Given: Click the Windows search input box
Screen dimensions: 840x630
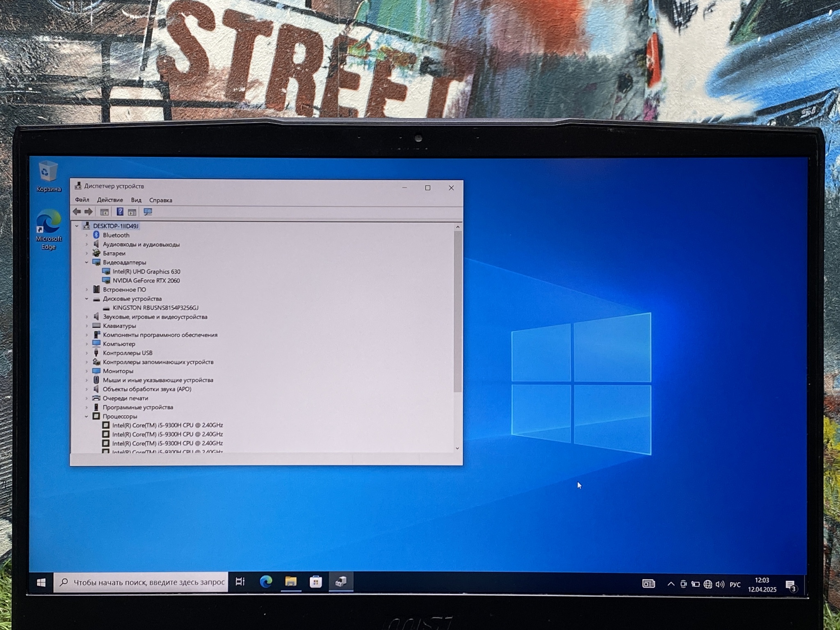Looking at the screenshot, I should click(148, 582).
